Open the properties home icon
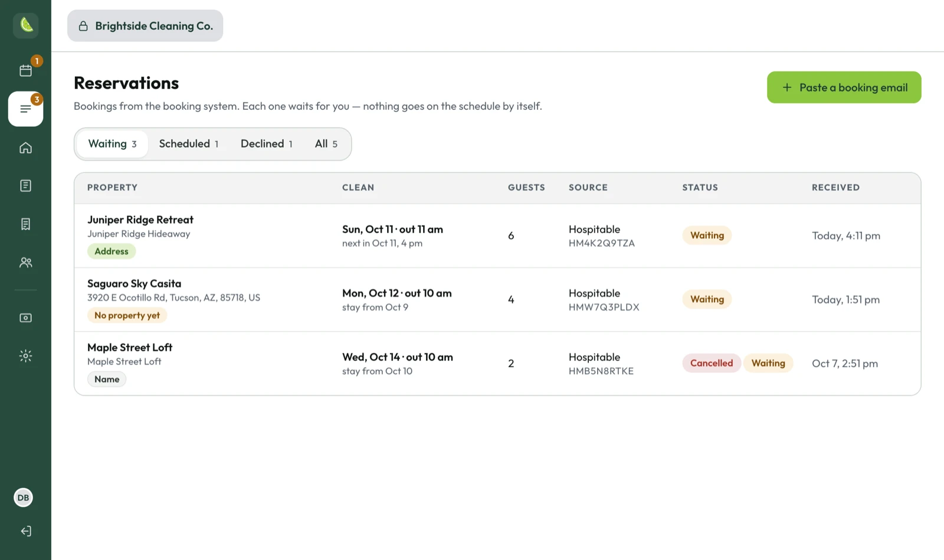Viewport: 944px width, 560px height. tap(25, 148)
